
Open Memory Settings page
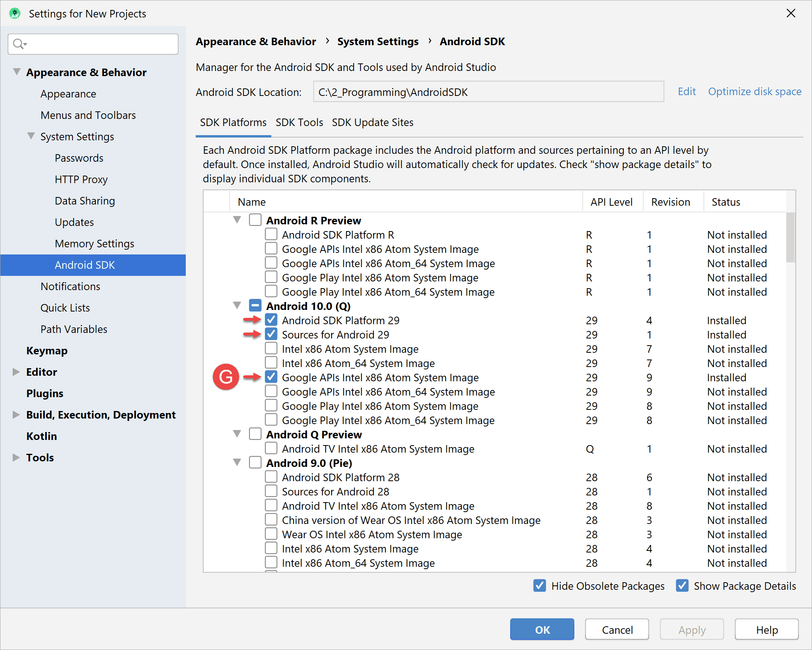click(x=94, y=244)
